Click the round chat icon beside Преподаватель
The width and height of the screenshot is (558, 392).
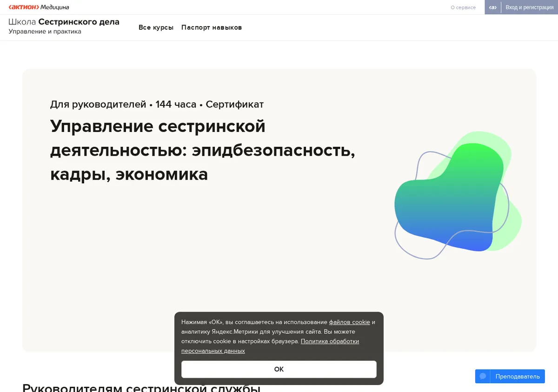pyautogui.click(x=483, y=376)
